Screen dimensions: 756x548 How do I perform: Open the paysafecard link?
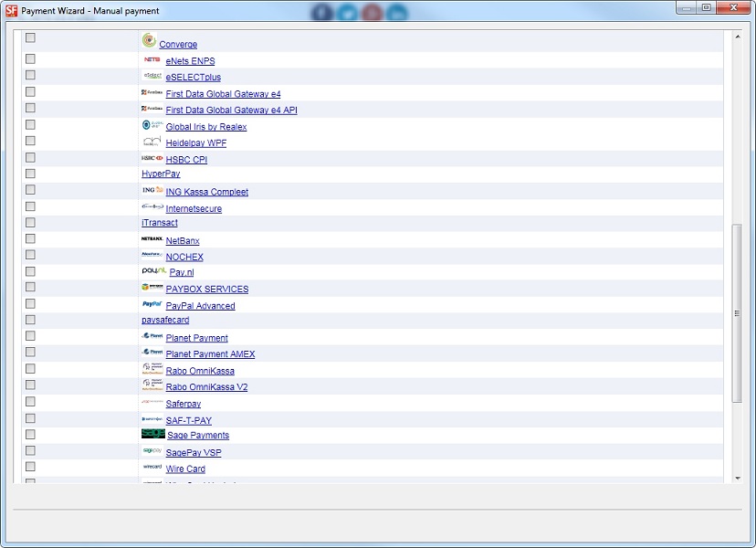pos(164,320)
